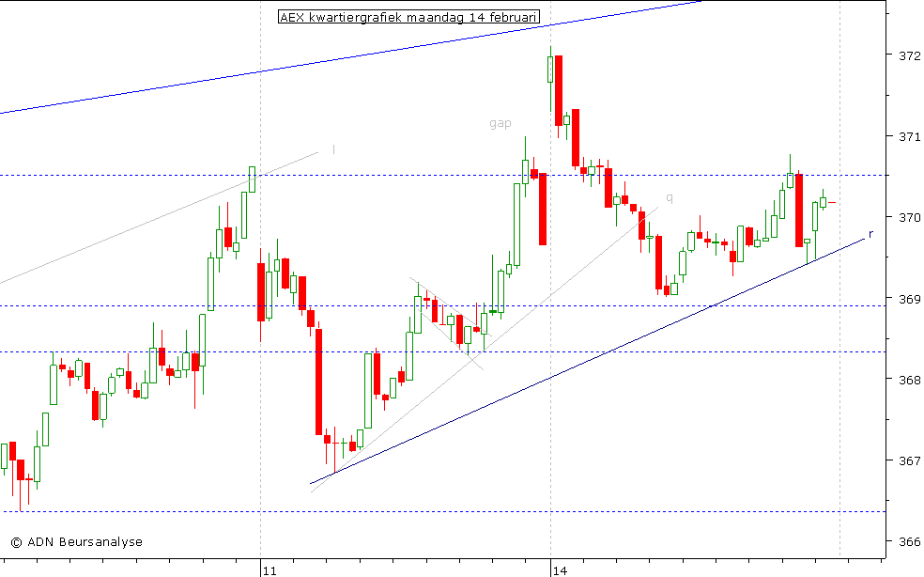Click the trendline label 'l'
Viewport: 924px width, 577px height.
(333, 149)
